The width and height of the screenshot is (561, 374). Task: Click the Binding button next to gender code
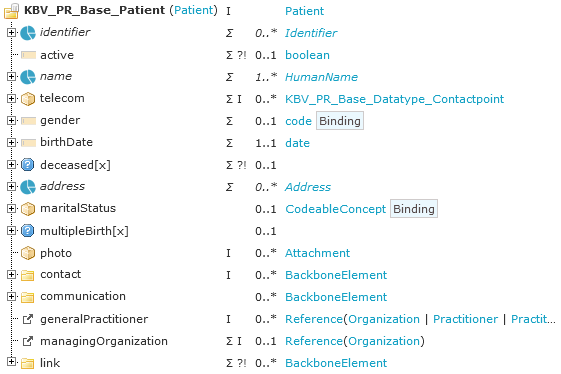[340, 121]
